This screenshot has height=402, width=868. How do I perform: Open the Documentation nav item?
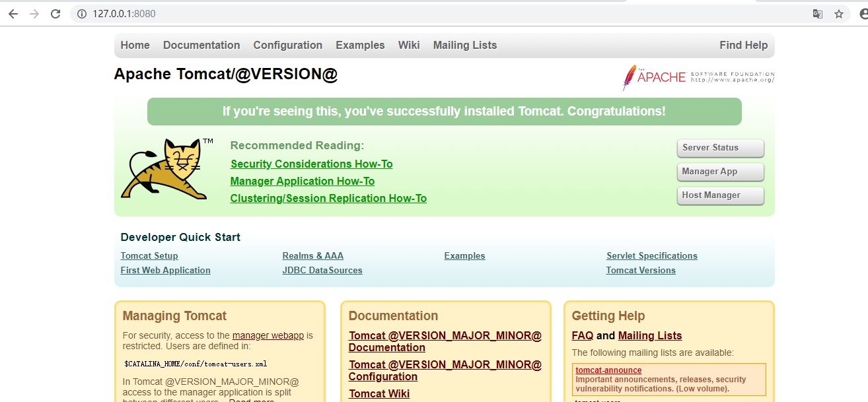(201, 46)
